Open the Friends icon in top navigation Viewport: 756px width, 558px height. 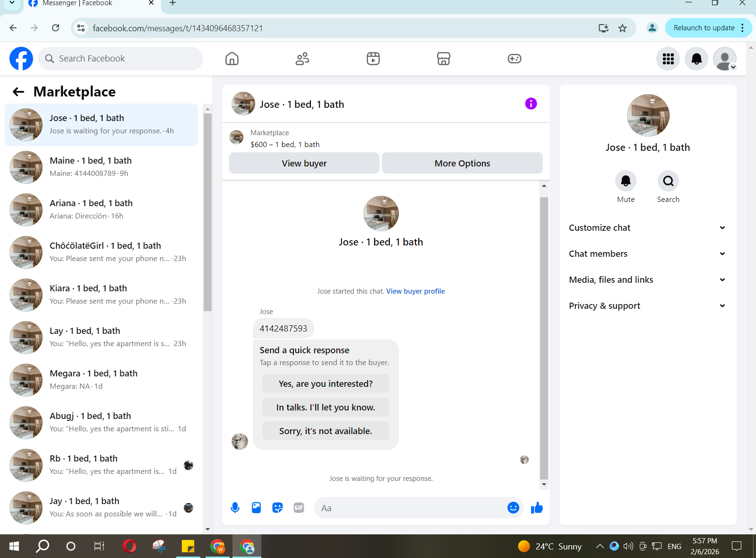pos(302,59)
